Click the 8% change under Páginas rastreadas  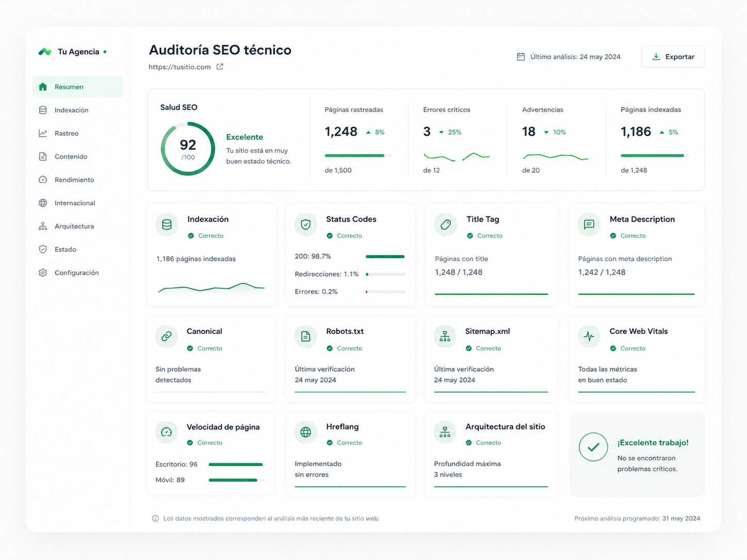point(376,133)
